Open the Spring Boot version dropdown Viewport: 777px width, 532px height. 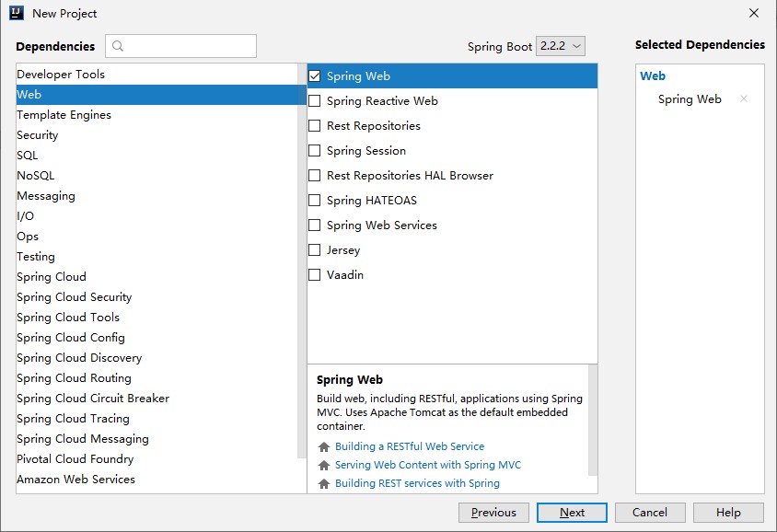[x=561, y=46]
